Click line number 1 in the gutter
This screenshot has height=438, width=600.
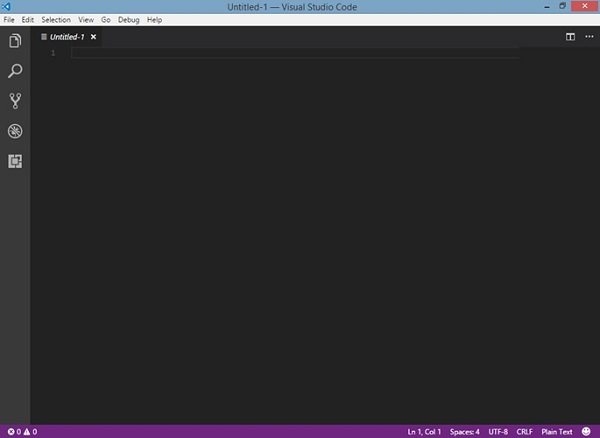tap(53, 53)
